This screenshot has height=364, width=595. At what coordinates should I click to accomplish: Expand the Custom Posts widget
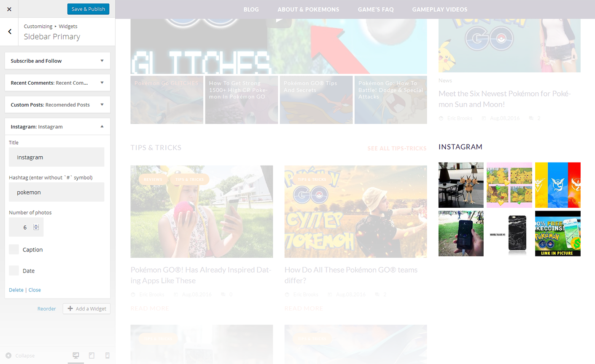102,104
